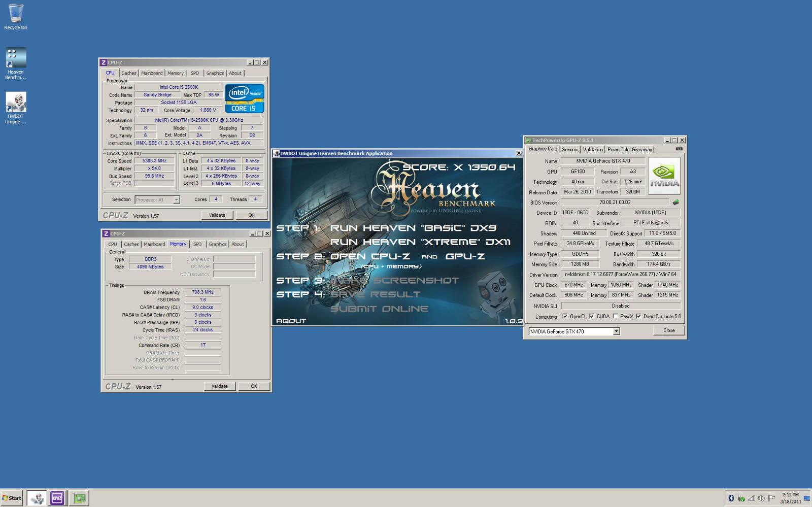
Task: Click the show desktop icon in tray
Action: point(807,498)
